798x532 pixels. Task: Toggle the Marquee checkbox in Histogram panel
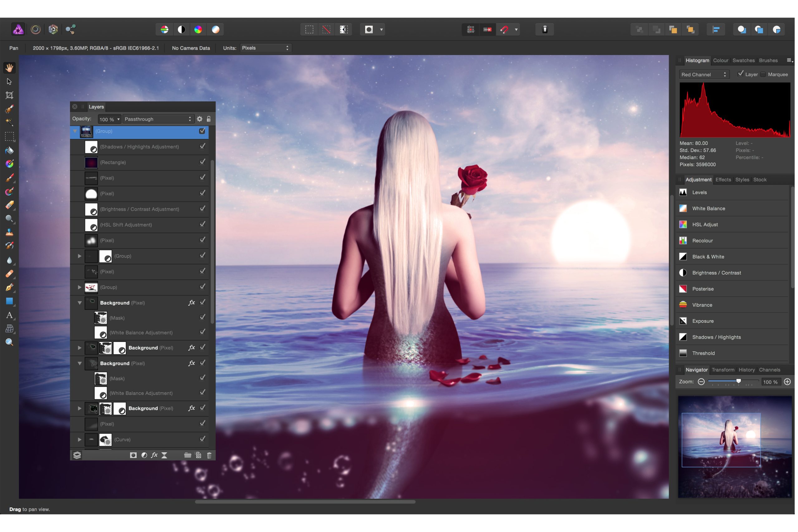763,74
